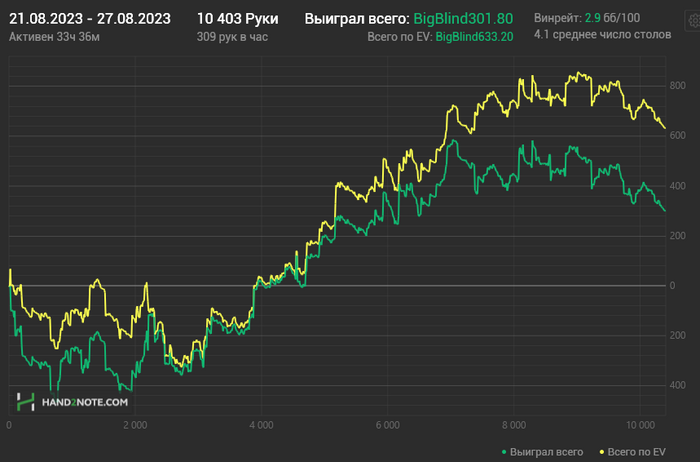Click the y-axis label 800

point(677,86)
